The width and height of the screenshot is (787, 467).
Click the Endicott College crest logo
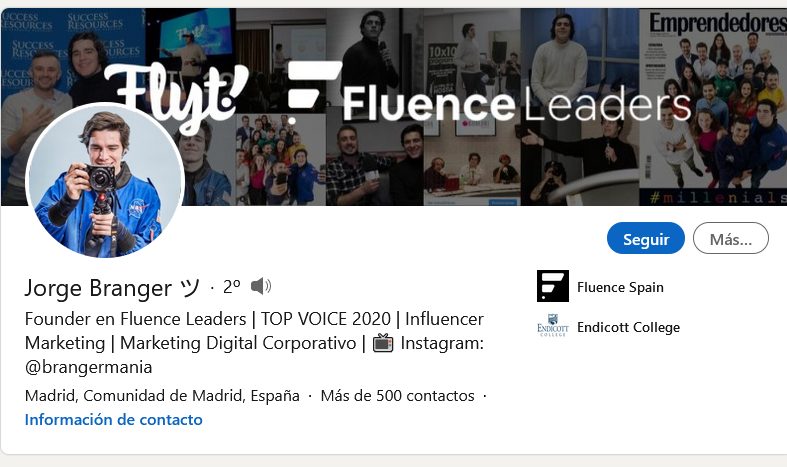coord(553,327)
